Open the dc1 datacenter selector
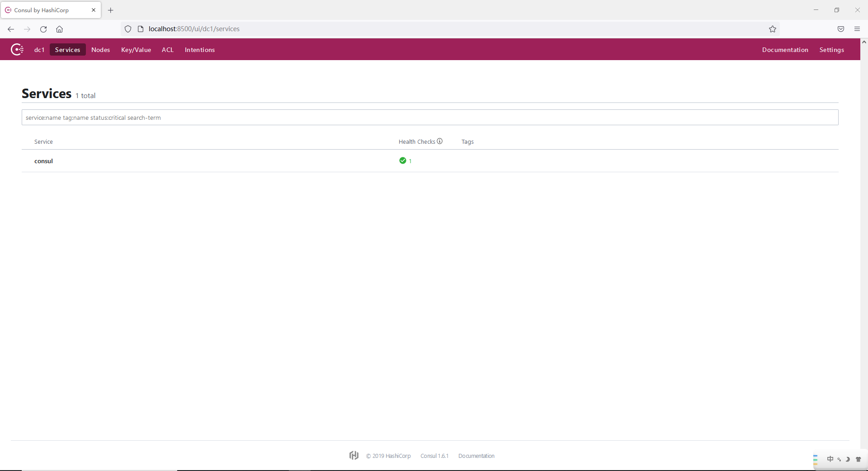 pos(39,50)
